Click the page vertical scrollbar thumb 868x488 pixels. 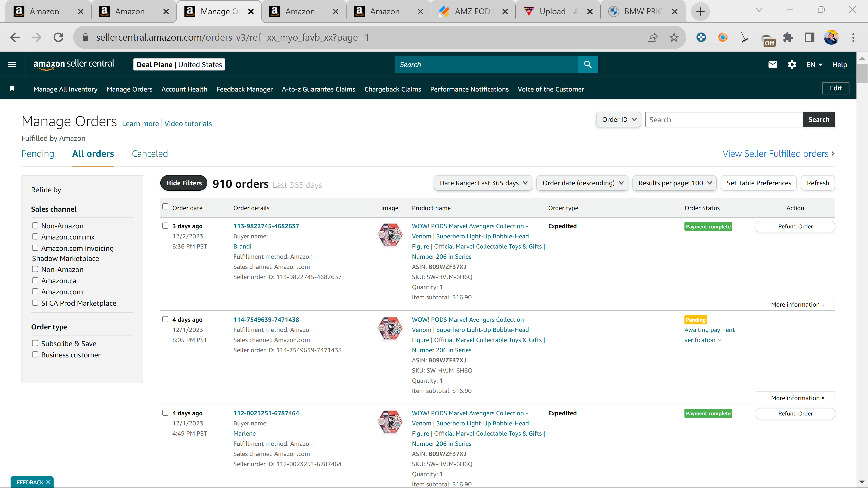coord(862,73)
